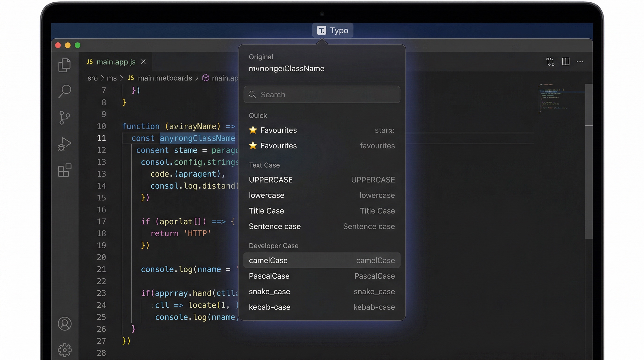
Task: Expand the ms breadcrumb folder
Action: pyautogui.click(x=111, y=78)
